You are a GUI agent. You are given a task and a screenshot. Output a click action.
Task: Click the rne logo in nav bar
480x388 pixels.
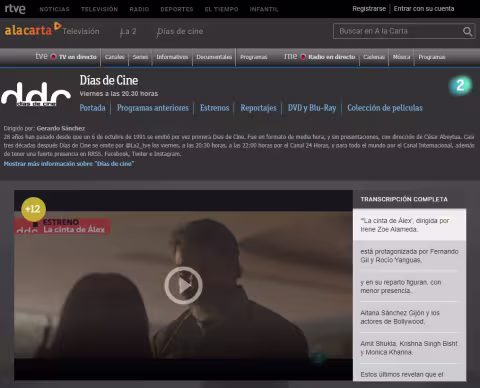tap(290, 56)
